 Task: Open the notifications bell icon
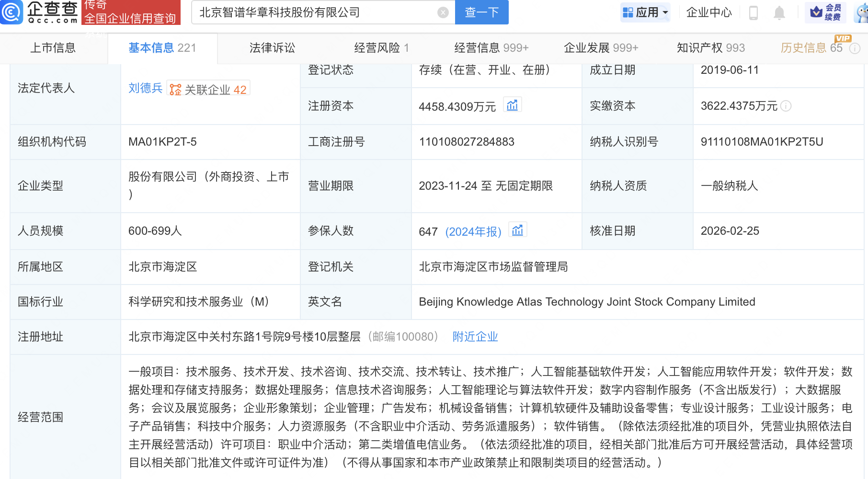780,13
